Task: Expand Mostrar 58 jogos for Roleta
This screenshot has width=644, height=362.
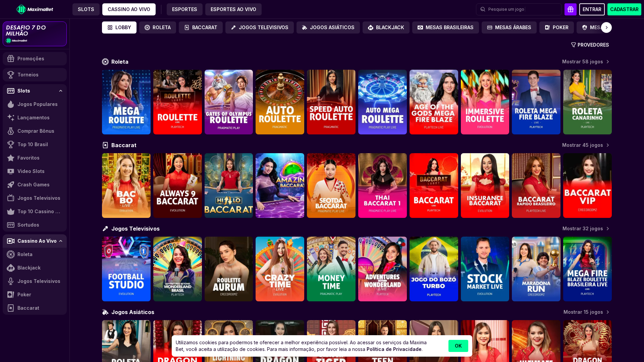Action: click(586, 62)
